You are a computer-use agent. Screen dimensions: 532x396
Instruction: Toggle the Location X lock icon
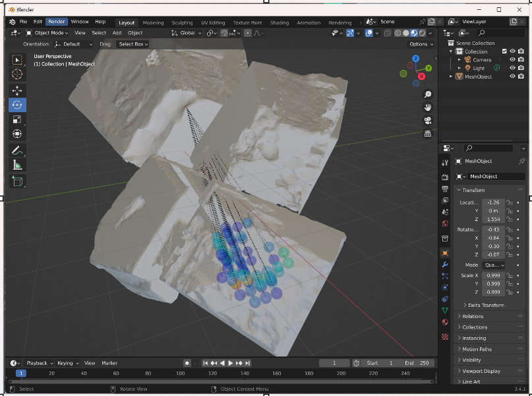pos(510,203)
